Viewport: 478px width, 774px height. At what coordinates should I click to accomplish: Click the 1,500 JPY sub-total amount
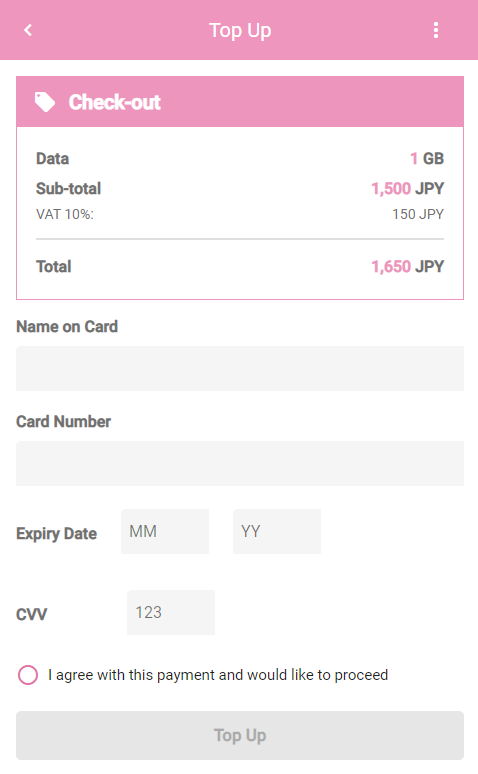407,189
